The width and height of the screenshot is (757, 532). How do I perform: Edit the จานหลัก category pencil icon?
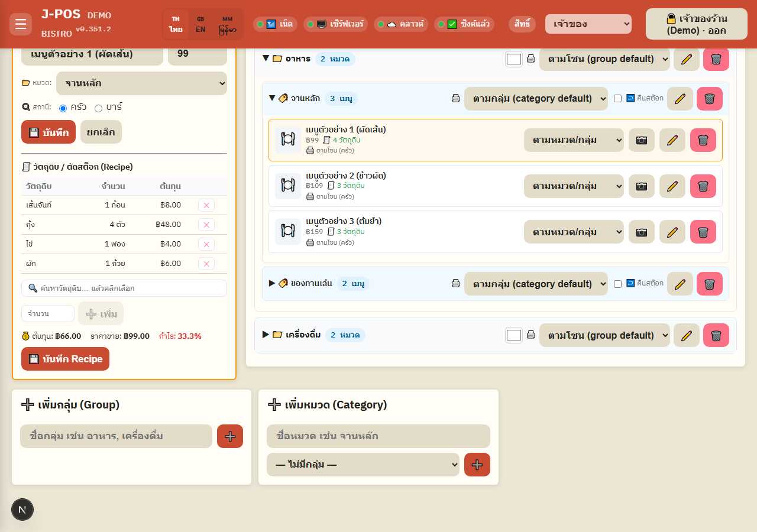tap(680, 99)
